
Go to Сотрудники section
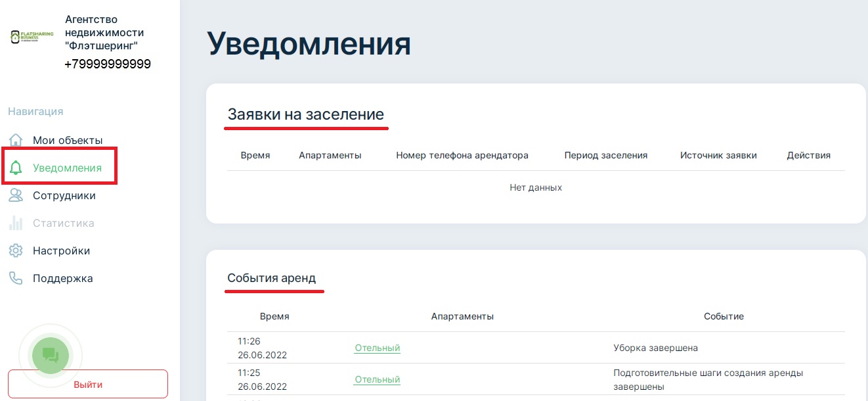pyautogui.click(x=64, y=195)
